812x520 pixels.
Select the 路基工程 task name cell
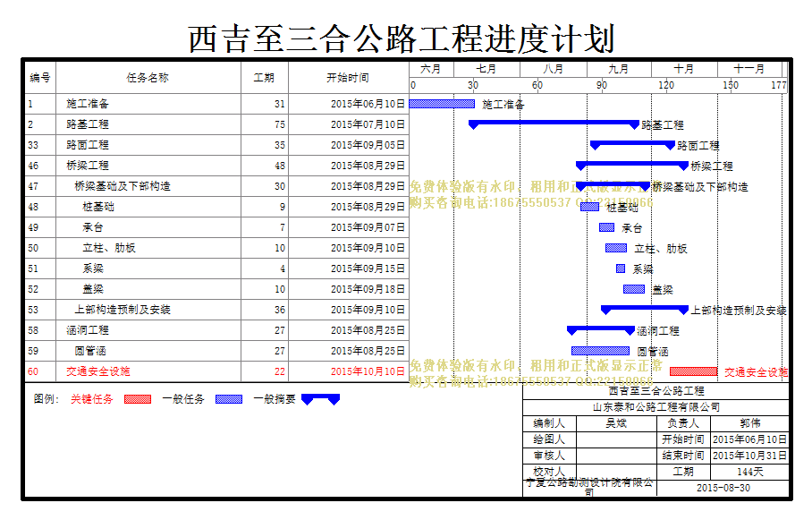tap(148, 124)
